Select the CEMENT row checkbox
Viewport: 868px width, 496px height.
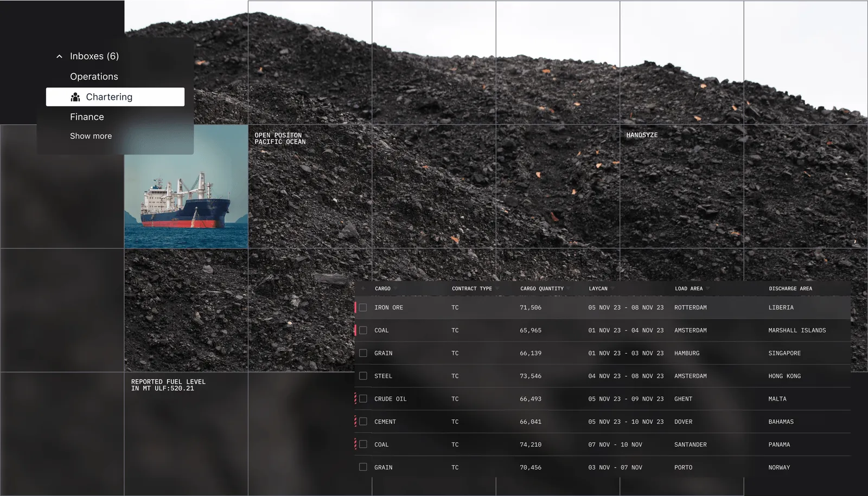pyautogui.click(x=363, y=421)
